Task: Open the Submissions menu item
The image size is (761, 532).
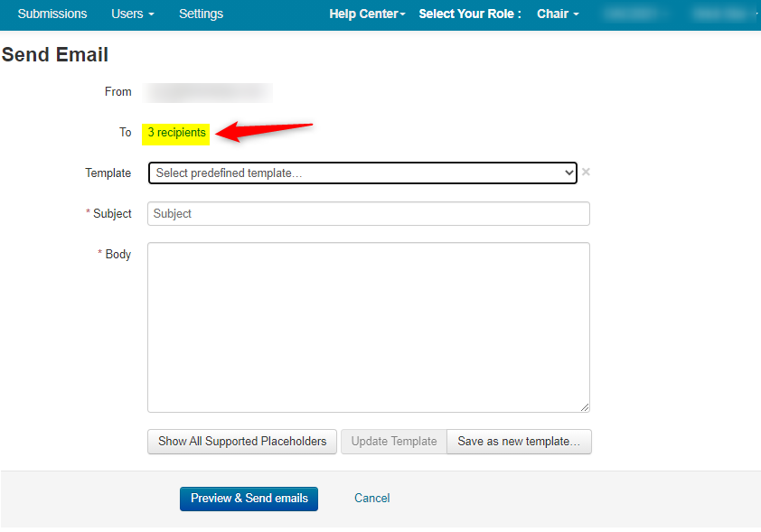Action: point(52,14)
